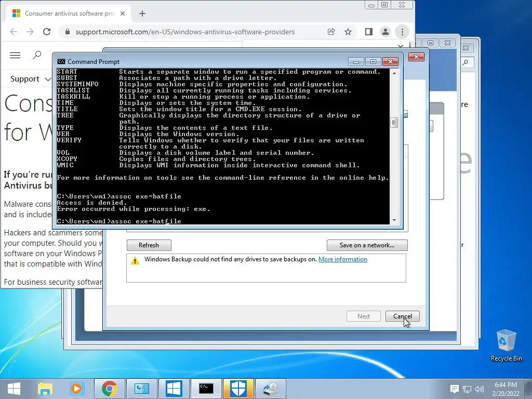
Task: Maximize the Command Prompt window
Action: (x=373, y=62)
